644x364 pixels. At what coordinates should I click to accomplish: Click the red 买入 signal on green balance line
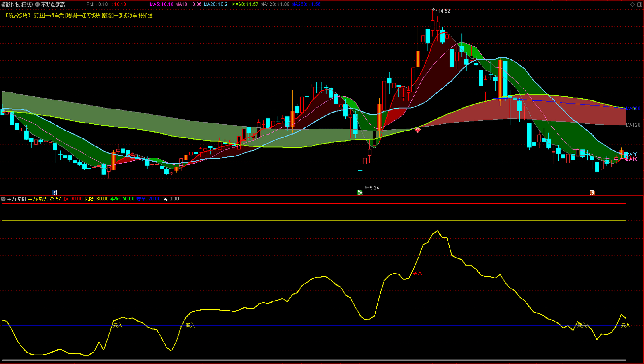tap(417, 273)
